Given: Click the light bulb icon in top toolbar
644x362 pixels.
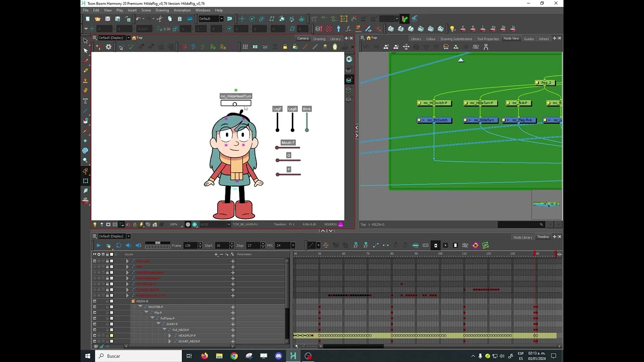Looking at the screenshot, I should (452, 29).
